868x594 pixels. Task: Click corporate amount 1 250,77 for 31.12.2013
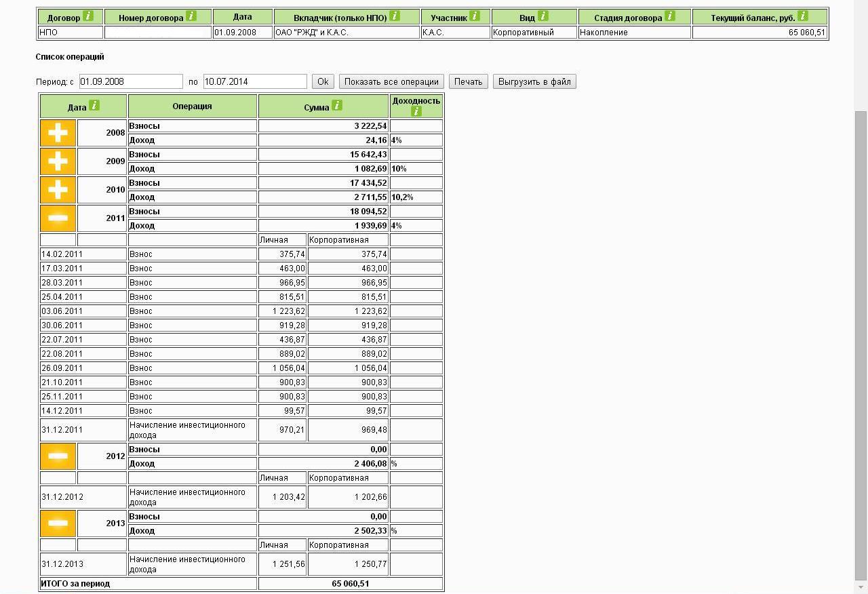370,564
